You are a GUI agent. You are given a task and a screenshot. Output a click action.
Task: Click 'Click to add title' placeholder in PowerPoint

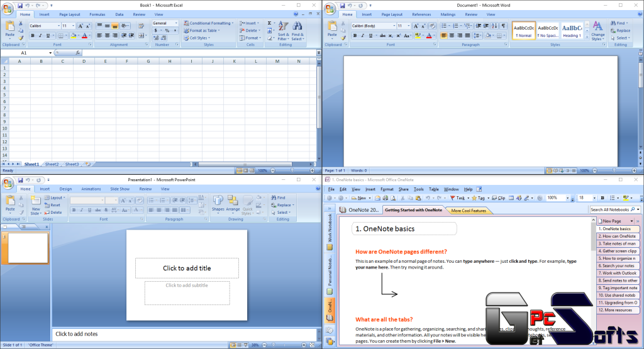(x=187, y=268)
